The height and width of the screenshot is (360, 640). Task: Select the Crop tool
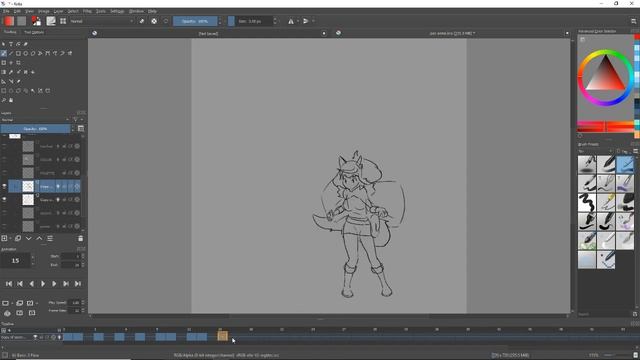pyautogui.click(x=18, y=63)
